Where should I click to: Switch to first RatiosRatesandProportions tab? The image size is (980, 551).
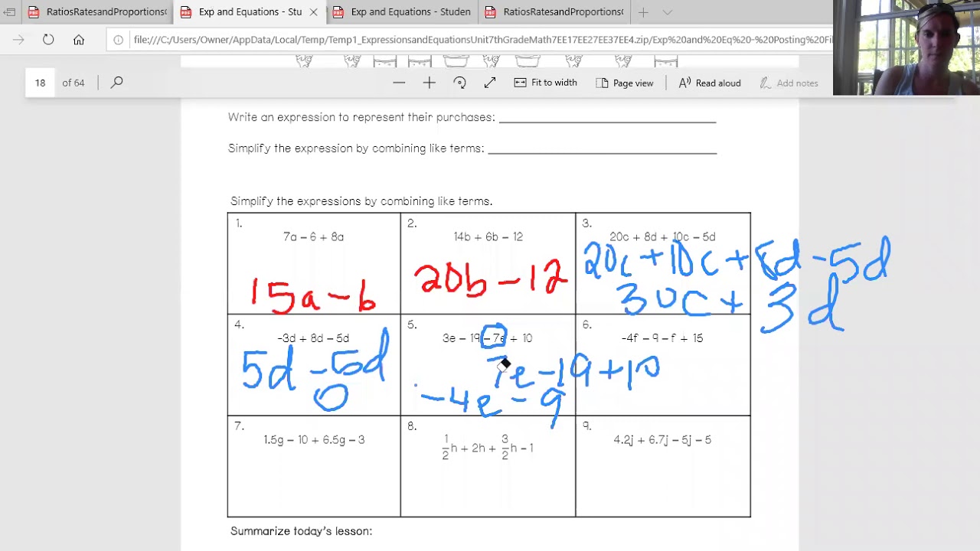click(97, 11)
